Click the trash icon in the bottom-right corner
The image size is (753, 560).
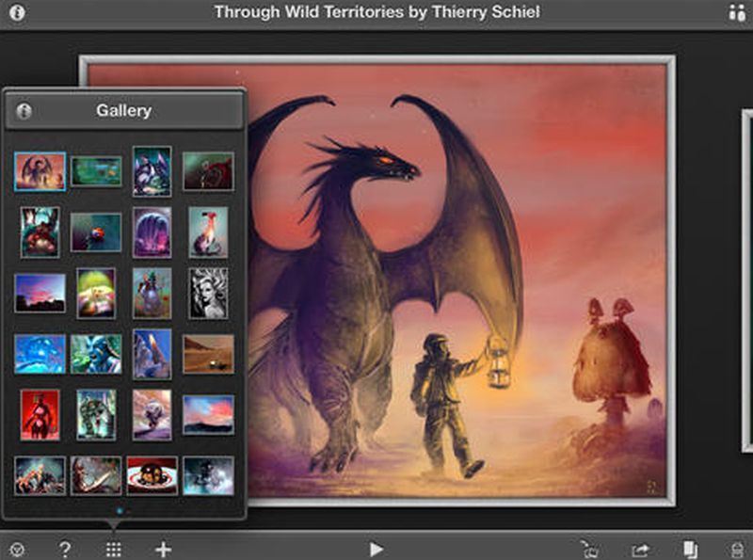739,550
